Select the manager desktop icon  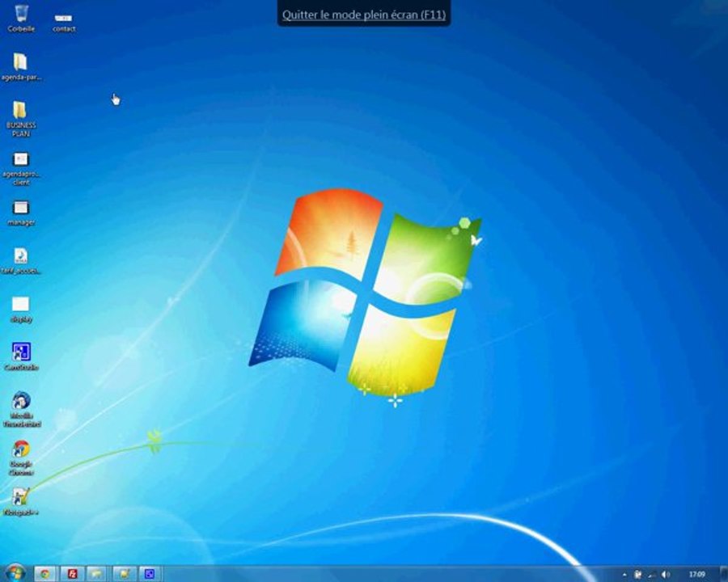click(21, 213)
